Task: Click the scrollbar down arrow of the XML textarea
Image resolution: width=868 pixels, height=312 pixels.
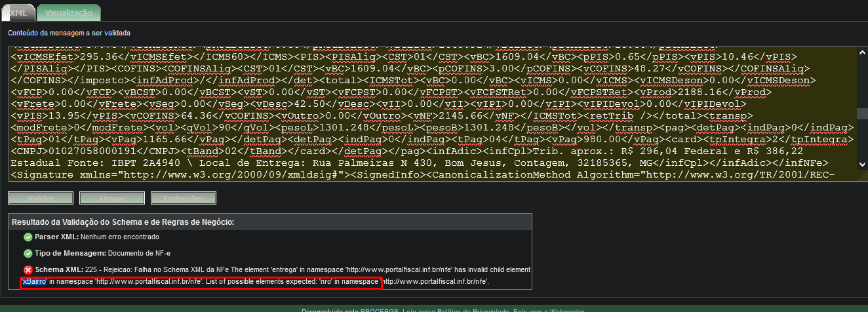Action: [861, 164]
